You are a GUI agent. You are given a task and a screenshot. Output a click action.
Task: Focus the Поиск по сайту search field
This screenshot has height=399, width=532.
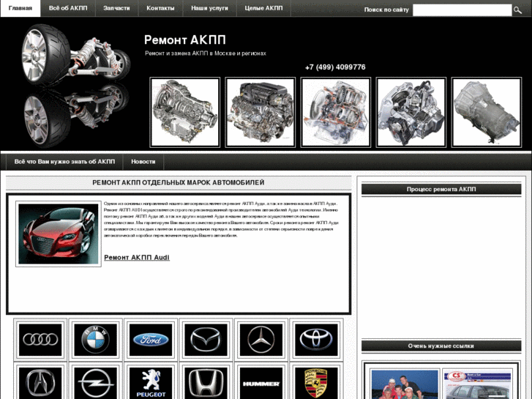(x=462, y=10)
